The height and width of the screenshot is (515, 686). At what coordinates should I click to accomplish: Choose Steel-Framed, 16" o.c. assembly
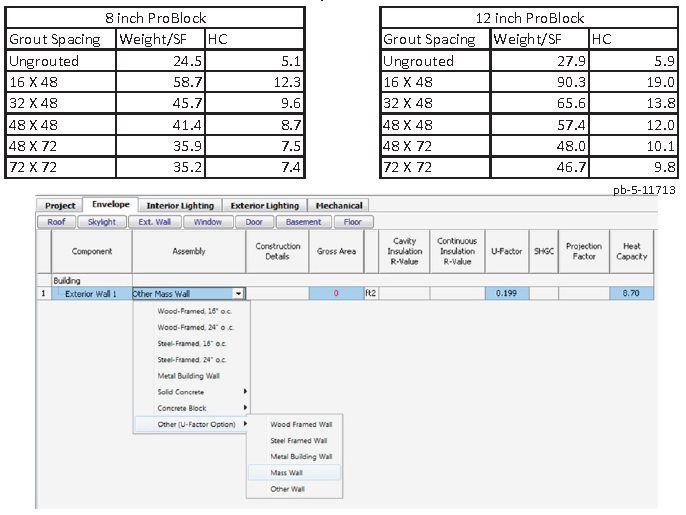point(192,343)
